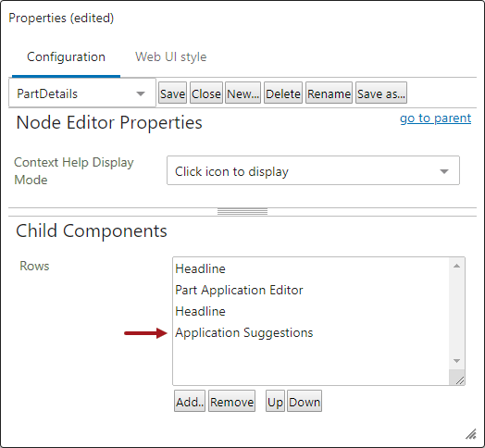Move the selected row Up
Screen dimensions: 485x448
pos(275,402)
